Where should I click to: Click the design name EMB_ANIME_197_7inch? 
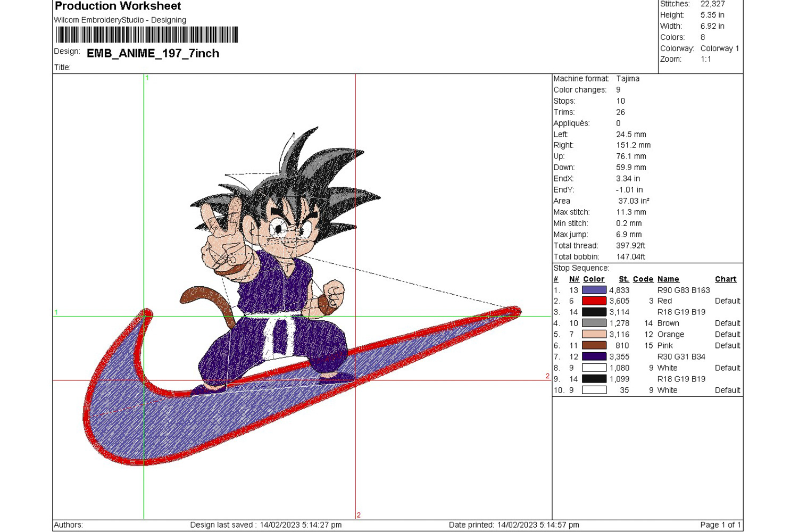tap(153, 54)
